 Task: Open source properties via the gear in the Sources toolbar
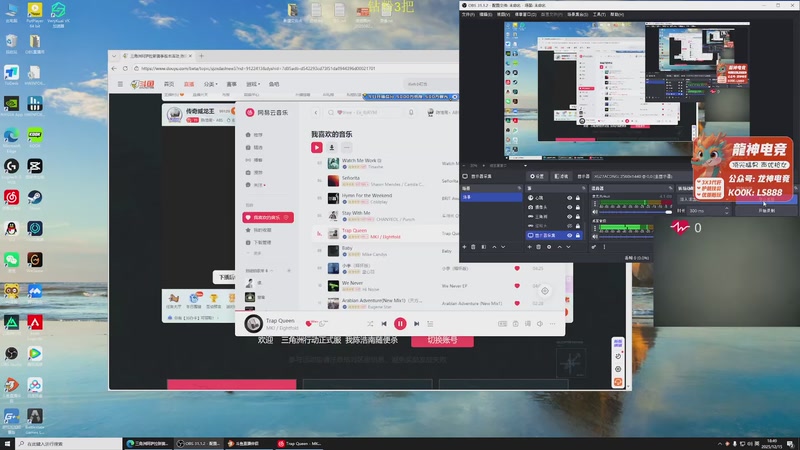(549, 247)
